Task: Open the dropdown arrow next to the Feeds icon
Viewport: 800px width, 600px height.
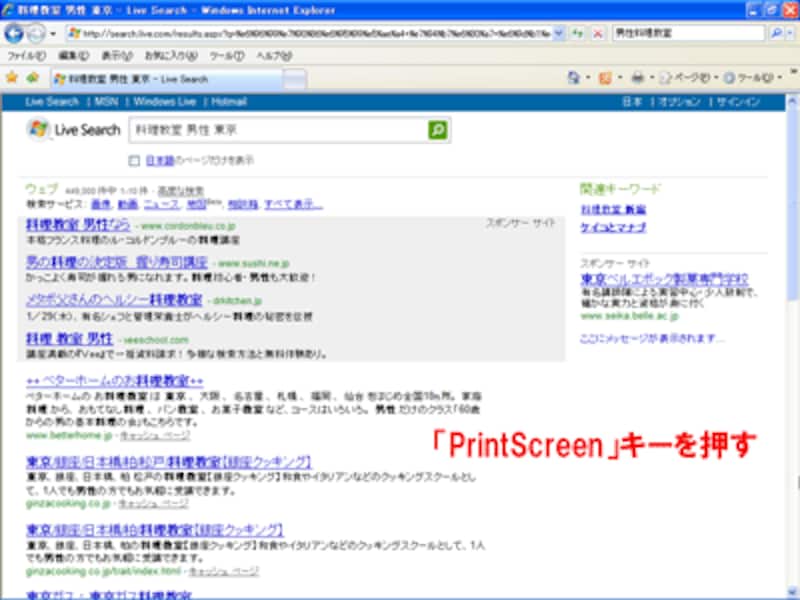Action: (620, 78)
